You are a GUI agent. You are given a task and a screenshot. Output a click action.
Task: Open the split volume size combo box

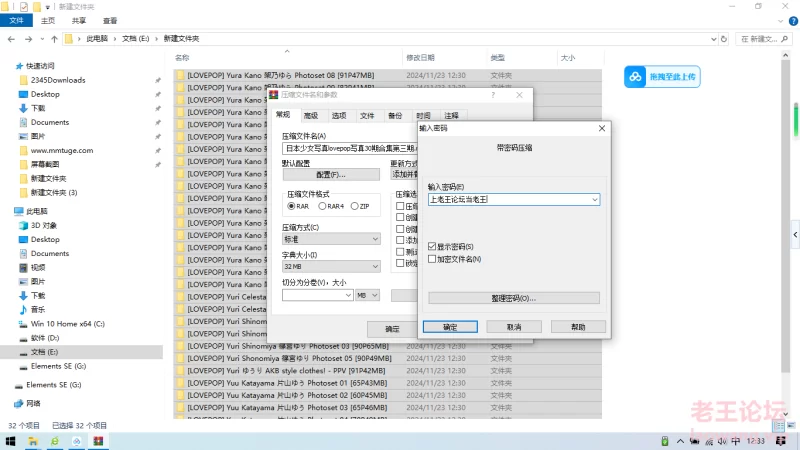[x=317, y=295]
